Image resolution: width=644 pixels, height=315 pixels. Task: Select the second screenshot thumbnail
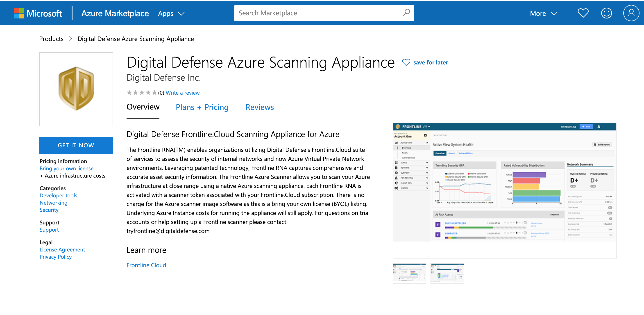447,273
